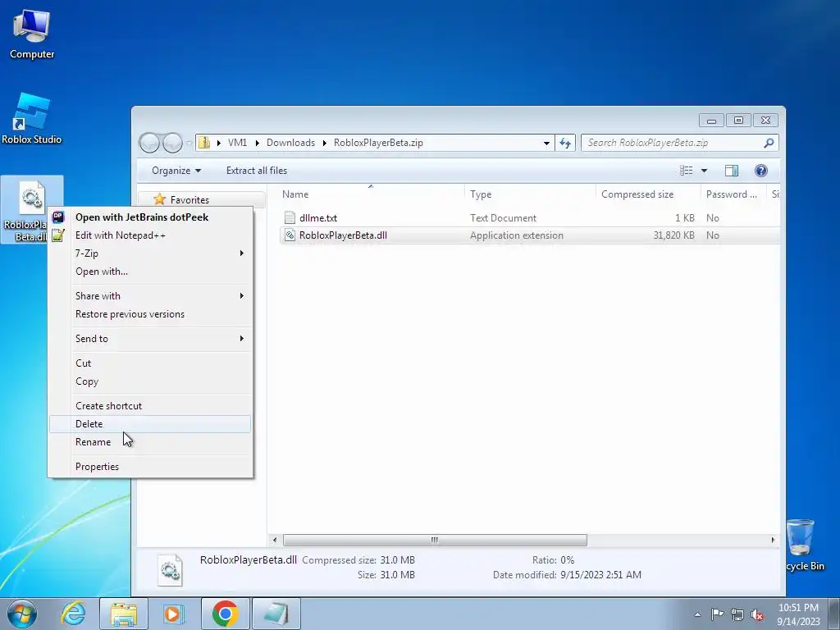
Task: Click the muted volume tray icon
Action: pos(757,614)
